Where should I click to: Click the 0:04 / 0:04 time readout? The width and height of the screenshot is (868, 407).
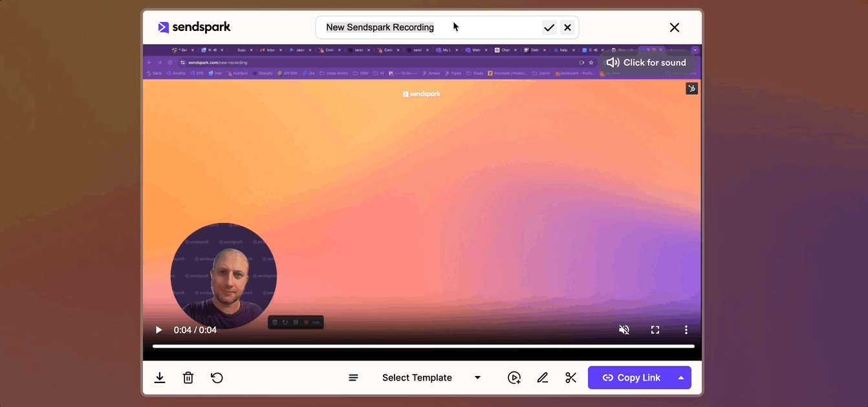tap(195, 330)
